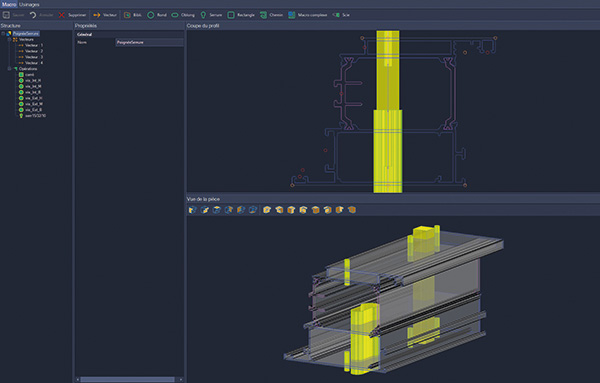Open the Macro complexe tool
This screenshot has width=600, height=383.
pyautogui.click(x=308, y=15)
